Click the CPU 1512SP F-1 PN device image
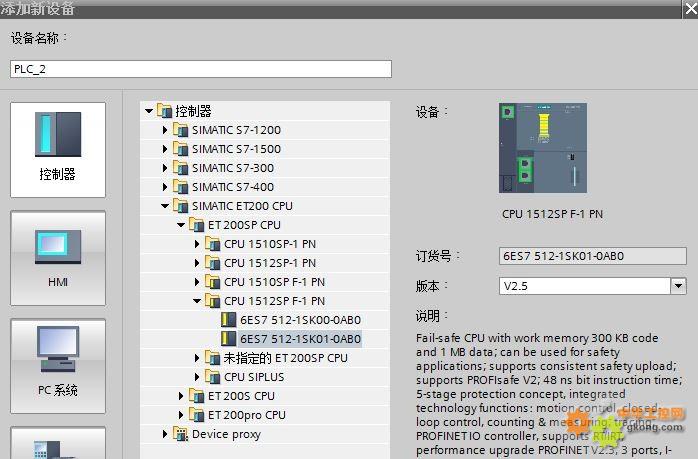This screenshot has height=459, width=698. (x=543, y=148)
